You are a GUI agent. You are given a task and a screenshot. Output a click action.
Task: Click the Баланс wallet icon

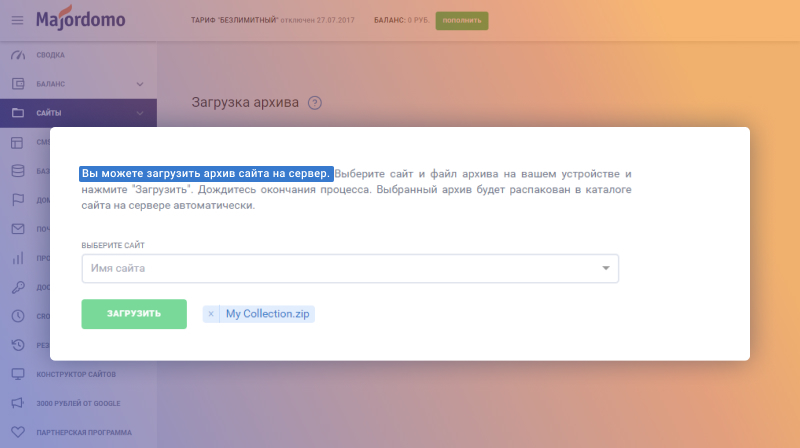pos(17,83)
